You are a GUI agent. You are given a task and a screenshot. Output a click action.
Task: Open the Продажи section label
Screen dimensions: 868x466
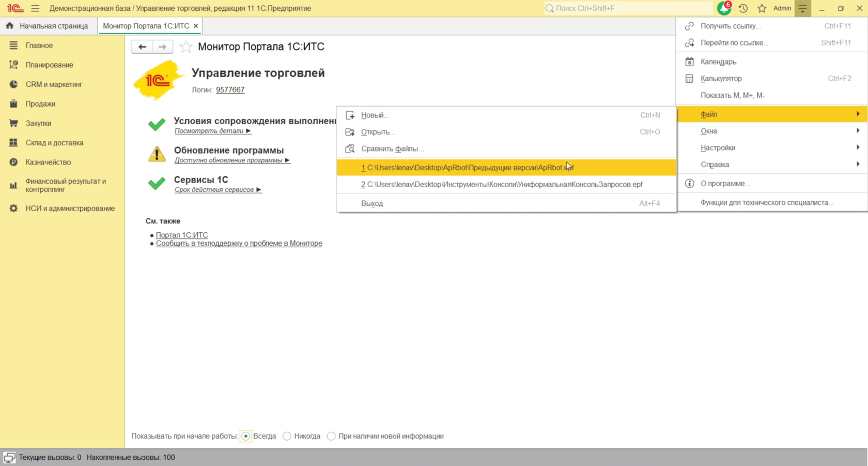click(40, 104)
